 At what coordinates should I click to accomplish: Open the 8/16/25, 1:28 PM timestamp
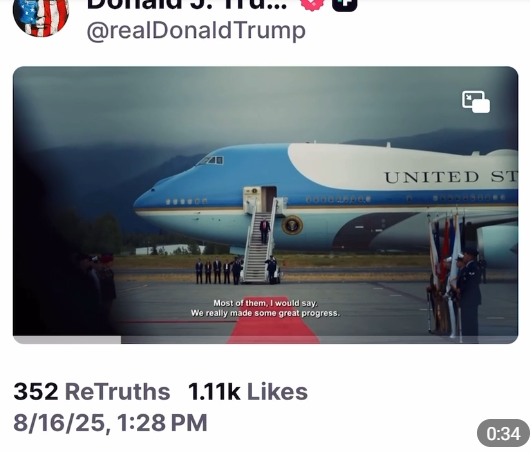[x=110, y=422]
